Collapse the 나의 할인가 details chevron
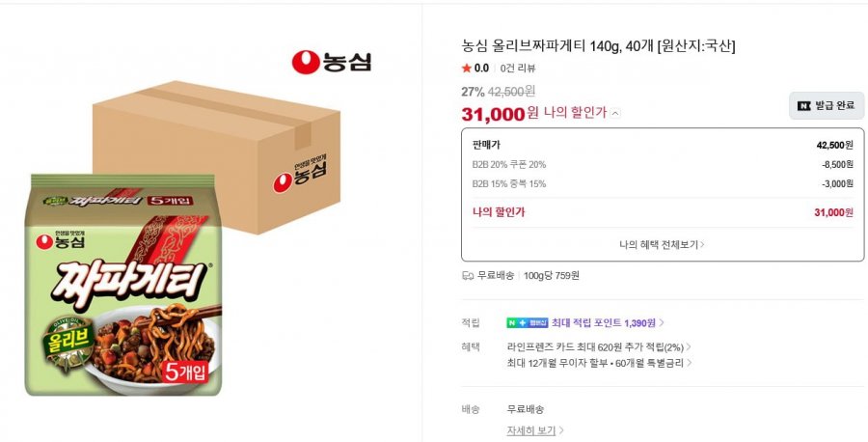The image size is (868, 442). (615, 114)
